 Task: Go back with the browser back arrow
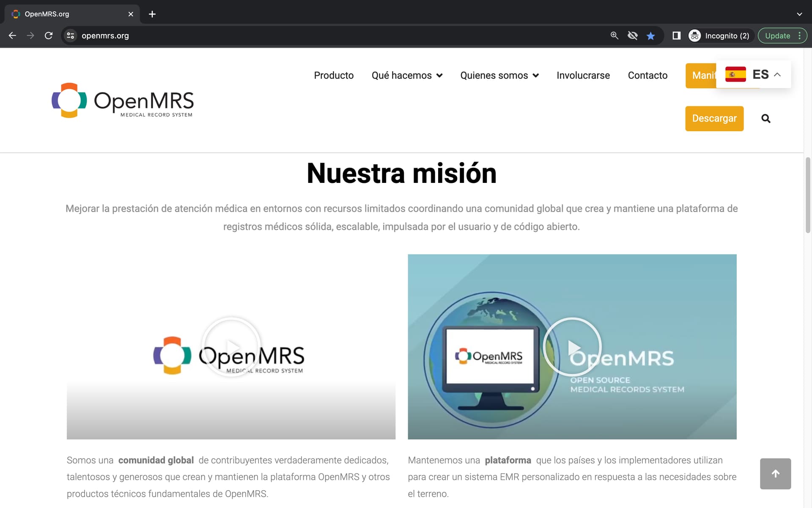pos(12,36)
